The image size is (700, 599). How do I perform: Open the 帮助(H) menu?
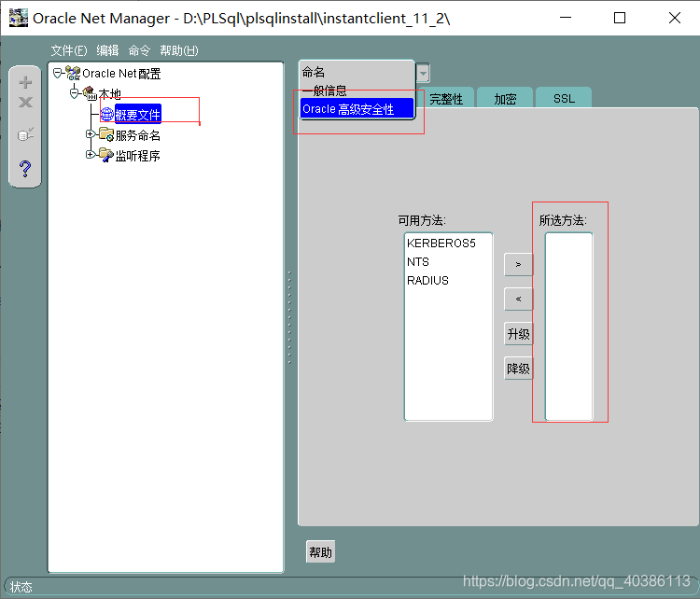179,50
